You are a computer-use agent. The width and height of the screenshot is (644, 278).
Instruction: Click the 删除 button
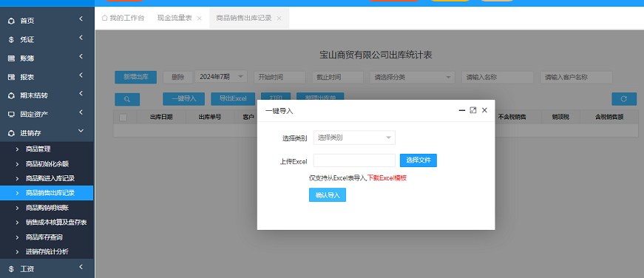point(178,77)
